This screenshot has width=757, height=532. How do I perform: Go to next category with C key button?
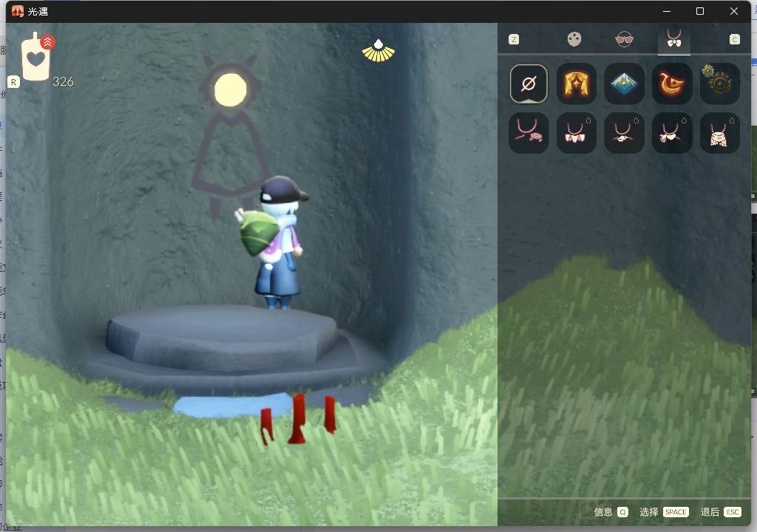734,40
